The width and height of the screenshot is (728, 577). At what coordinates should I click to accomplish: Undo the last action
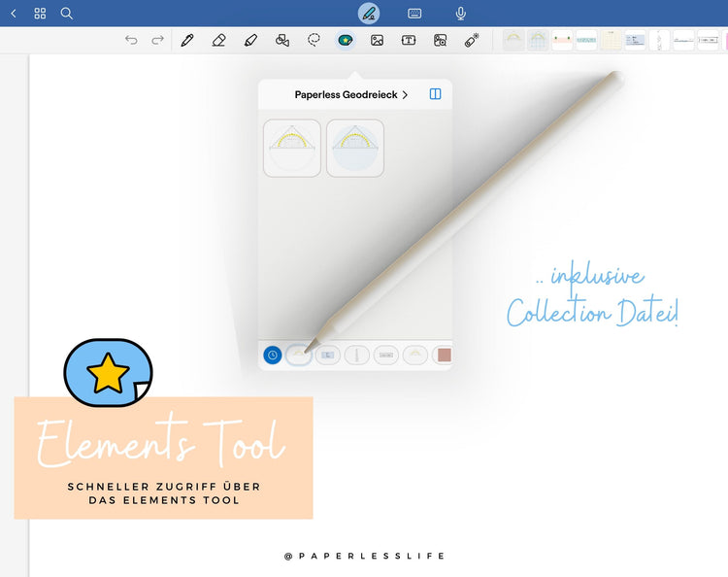(131, 41)
